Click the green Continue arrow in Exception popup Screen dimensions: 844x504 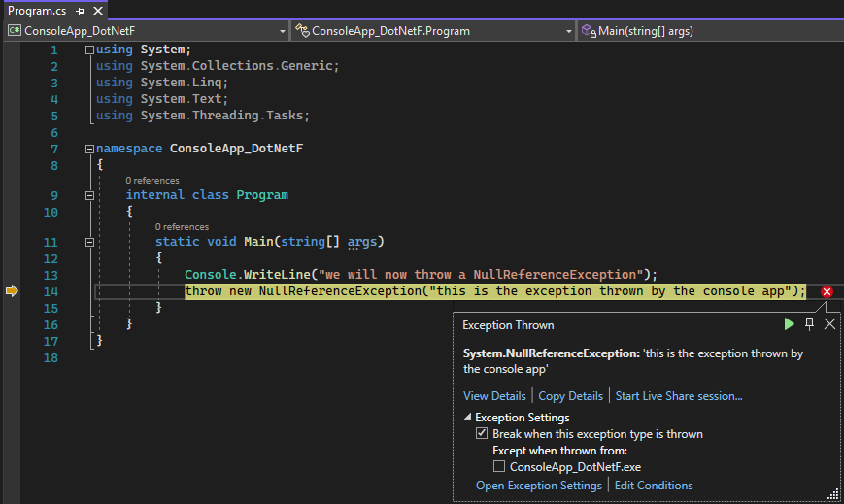click(789, 324)
